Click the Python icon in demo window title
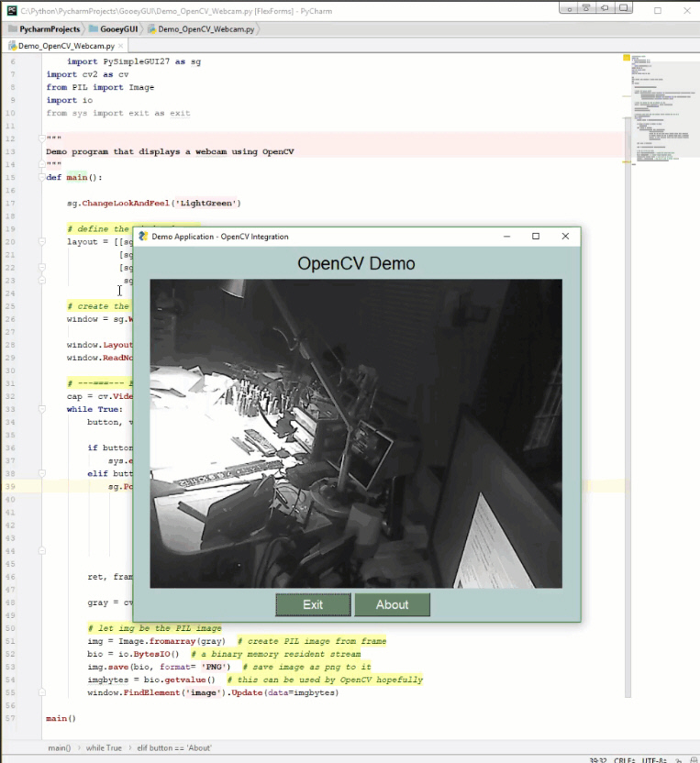This screenshot has height=763, width=700. [143, 237]
